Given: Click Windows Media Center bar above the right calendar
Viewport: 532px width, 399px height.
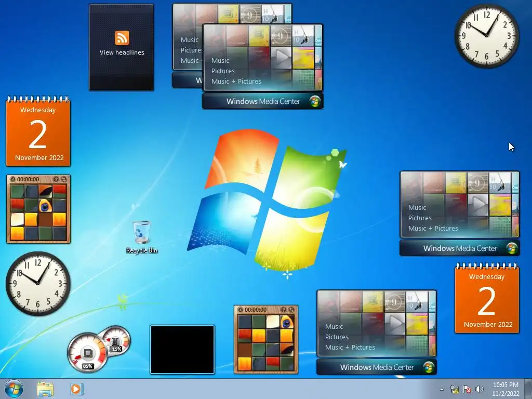Looking at the screenshot, I should point(459,248).
